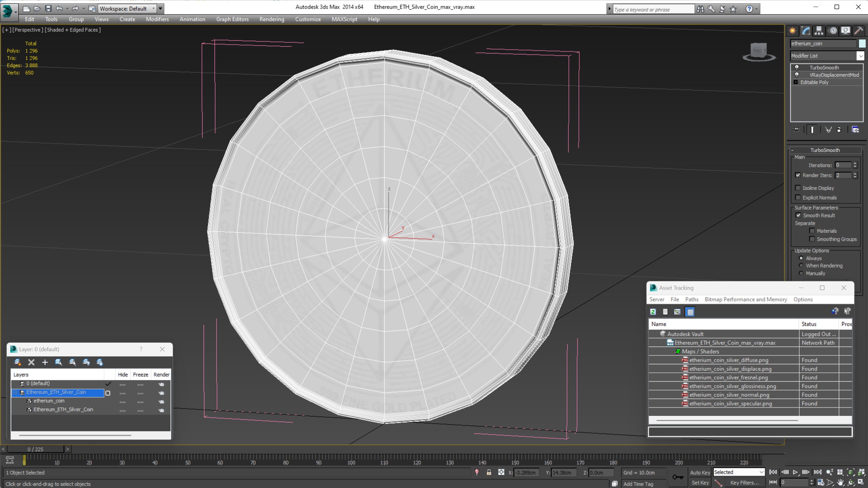Click etherium_coin object color swatch
The width and height of the screenshot is (868, 488).
862,43
